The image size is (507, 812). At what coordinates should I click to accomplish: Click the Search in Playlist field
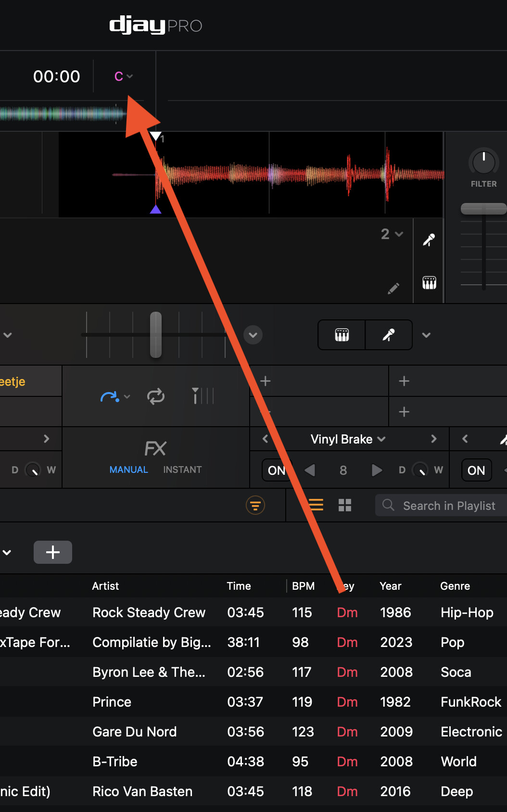point(448,506)
